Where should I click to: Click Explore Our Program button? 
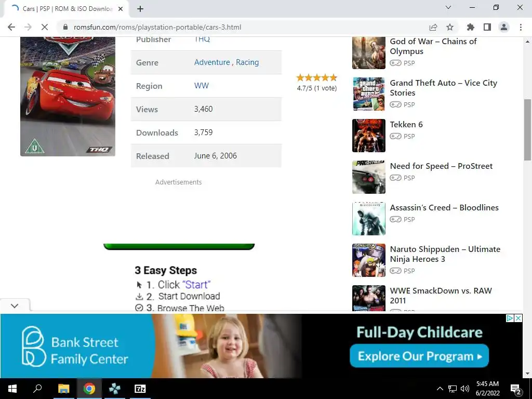pyautogui.click(x=419, y=356)
